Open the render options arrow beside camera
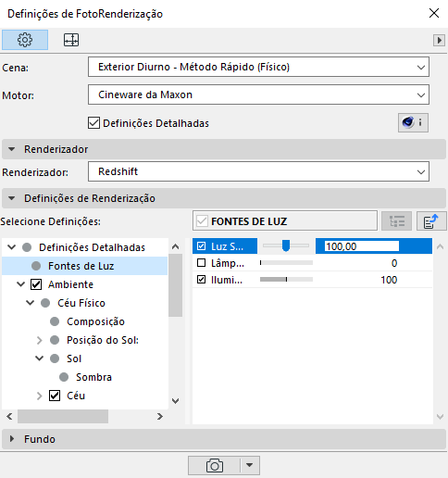Viewport: 448px width, 478px height. pyautogui.click(x=250, y=465)
